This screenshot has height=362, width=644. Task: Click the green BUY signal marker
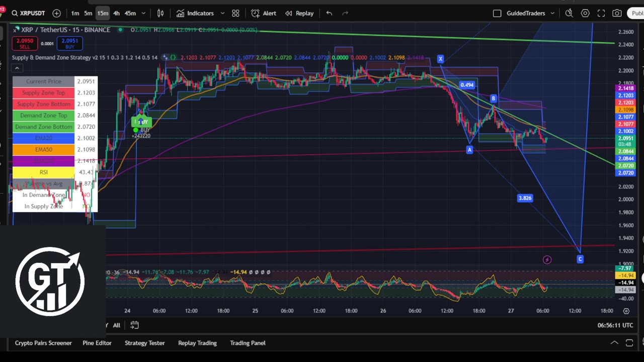point(142,122)
